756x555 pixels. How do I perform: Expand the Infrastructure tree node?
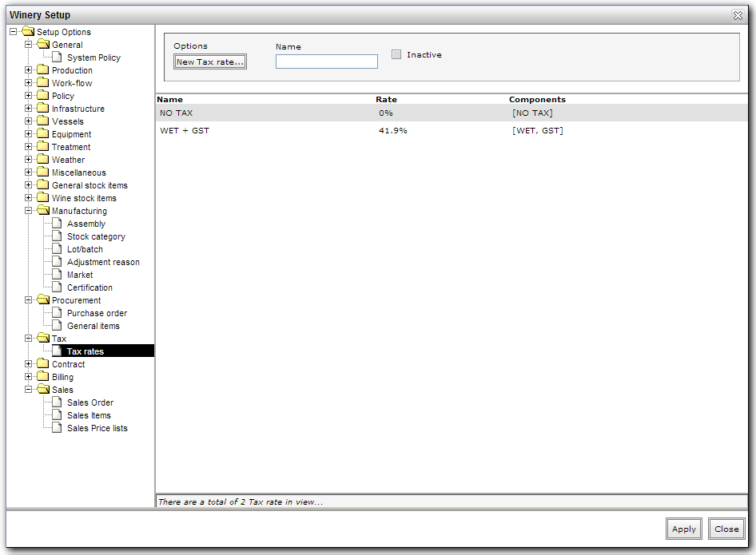pyautogui.click(x=29, y=109)
